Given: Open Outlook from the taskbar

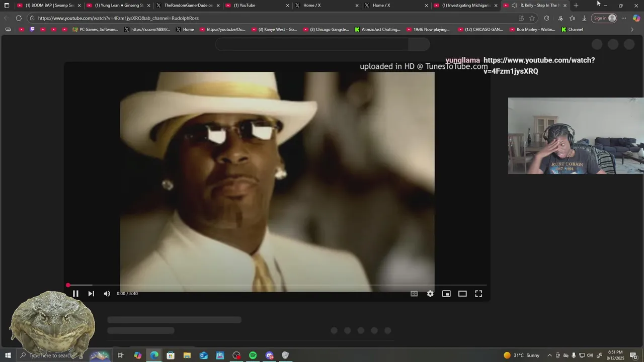Looking at the screenshot, I should (x=203, y=355).
